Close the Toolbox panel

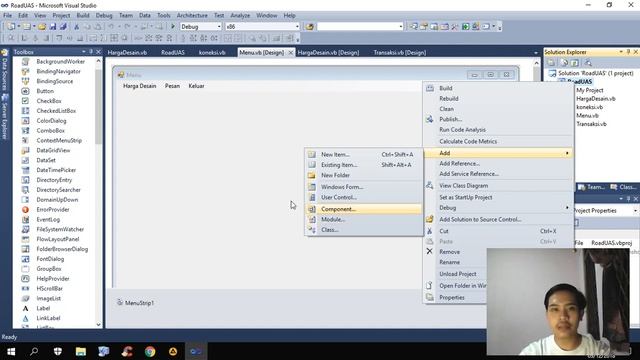98,52
